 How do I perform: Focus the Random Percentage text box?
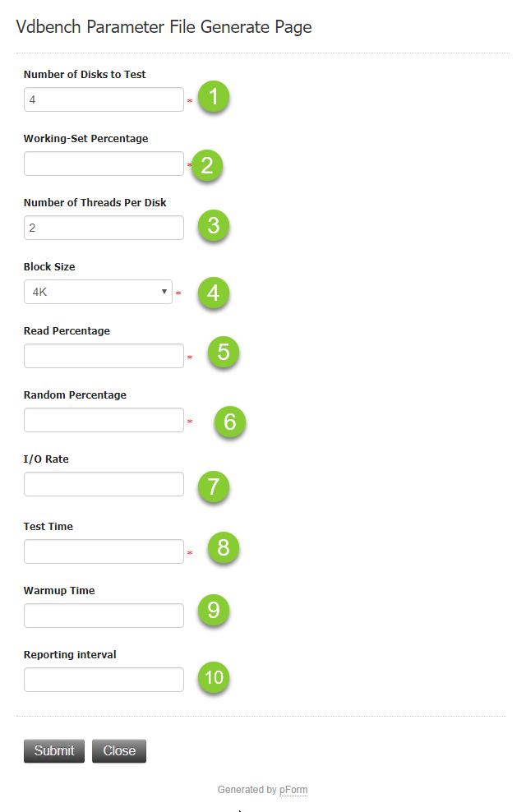point(104,420)
